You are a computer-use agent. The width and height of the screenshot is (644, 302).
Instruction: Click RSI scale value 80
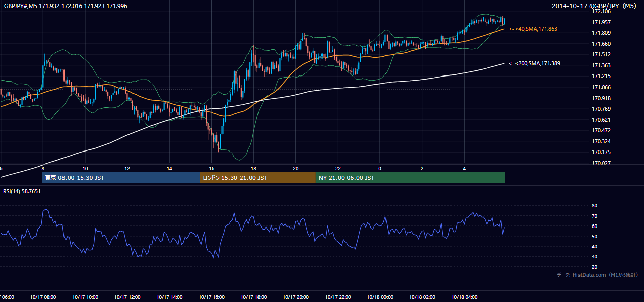tap(594, 206)
